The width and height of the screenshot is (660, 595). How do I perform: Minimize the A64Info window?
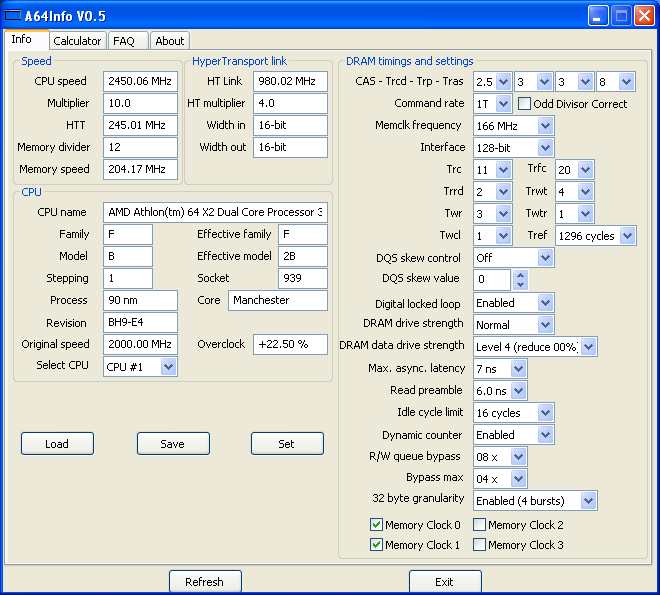pyautogui.click(x=598, y=15)
